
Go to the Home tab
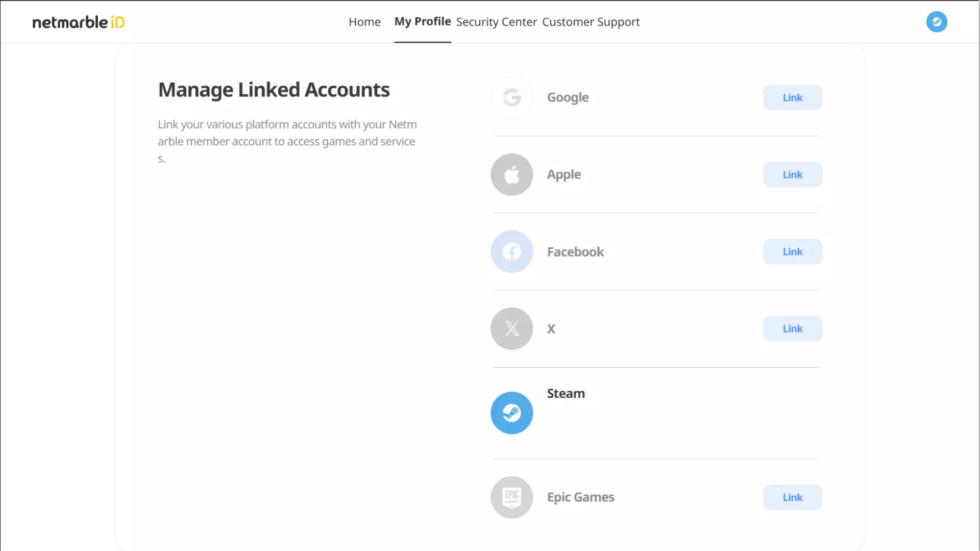coord(364,22)
